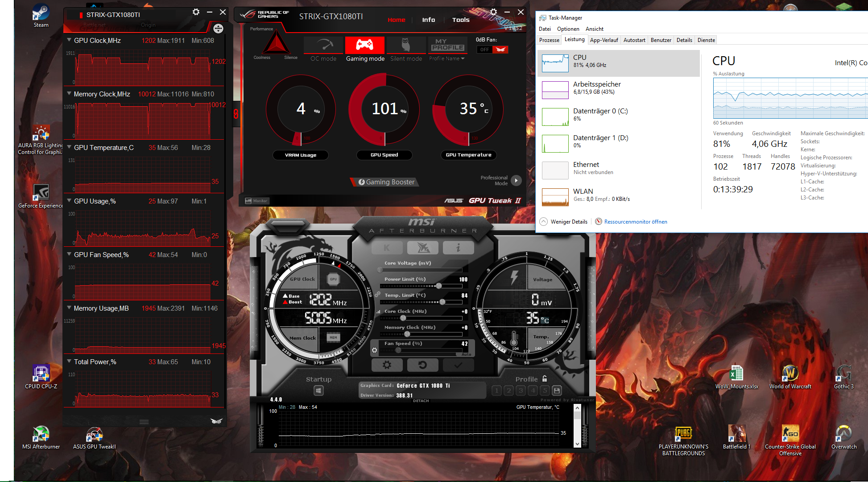Collapse GPU Fan Speed,% graph section

tap(69, 254)
